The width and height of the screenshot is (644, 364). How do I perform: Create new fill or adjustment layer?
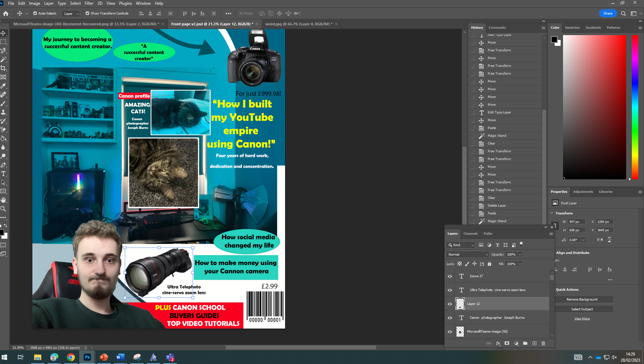[x=516, y=343]
